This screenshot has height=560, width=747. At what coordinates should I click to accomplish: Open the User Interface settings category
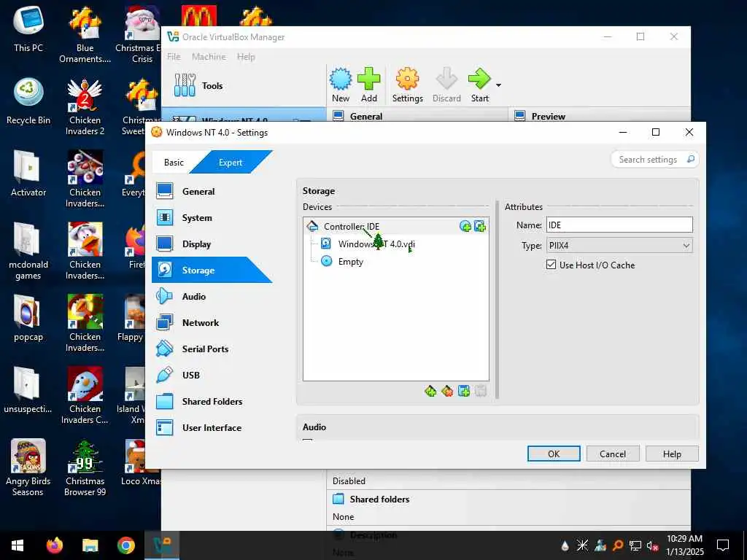(212, 427)
